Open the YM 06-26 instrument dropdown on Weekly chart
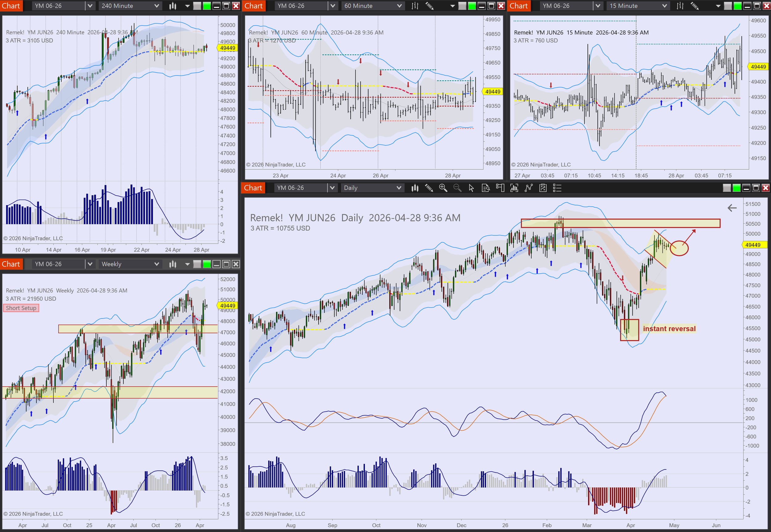 point(90,264)
